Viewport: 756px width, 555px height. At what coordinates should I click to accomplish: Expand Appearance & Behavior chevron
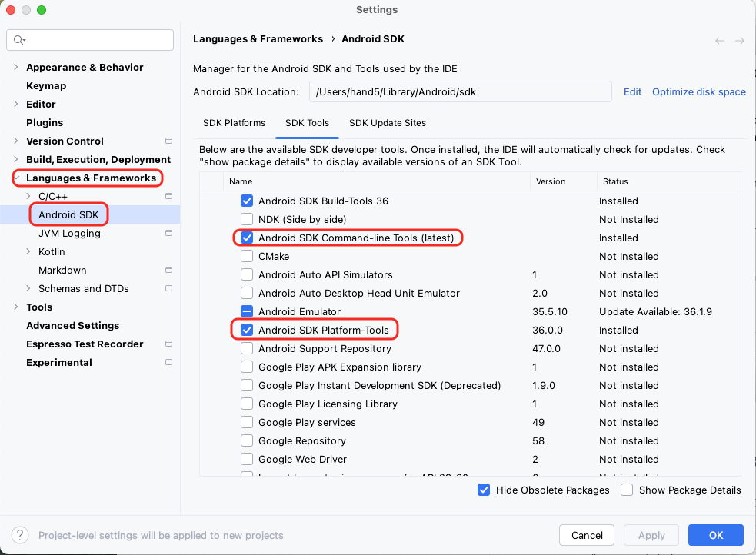[x=16, y=67]
